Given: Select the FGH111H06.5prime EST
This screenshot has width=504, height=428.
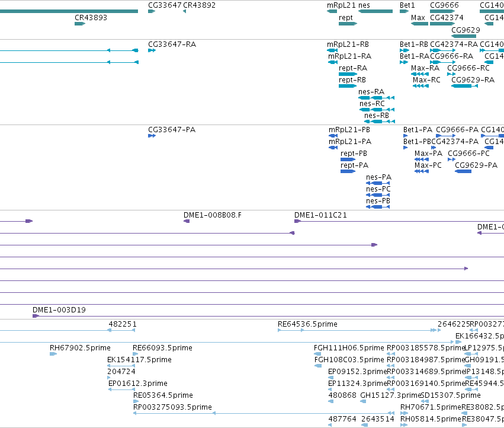Looking at the screenshot, I should (349, 347).
